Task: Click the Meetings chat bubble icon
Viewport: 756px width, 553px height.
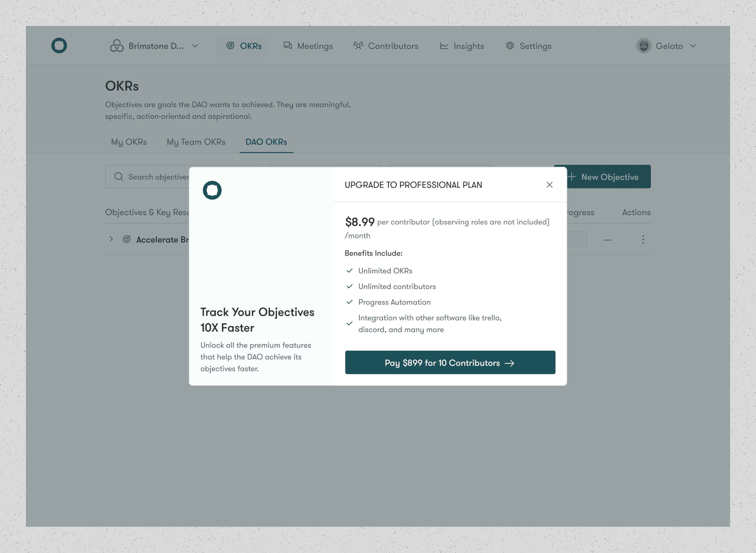Action: click(288, 46)
